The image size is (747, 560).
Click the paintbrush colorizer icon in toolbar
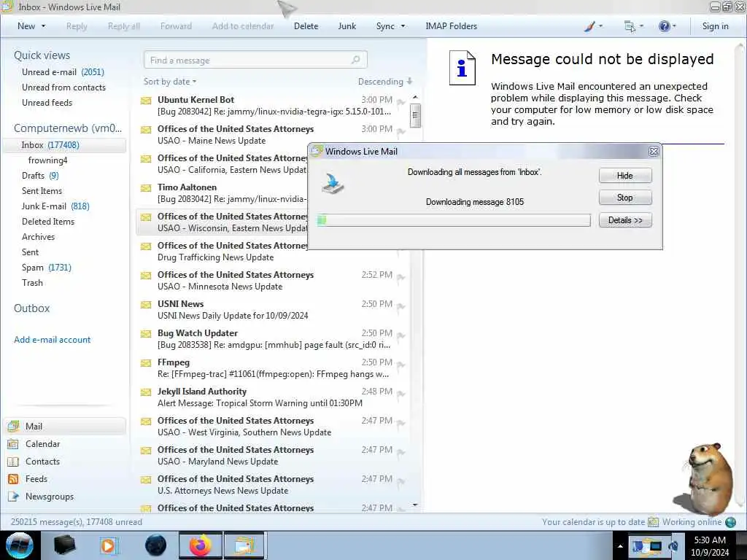click(589, 26)
